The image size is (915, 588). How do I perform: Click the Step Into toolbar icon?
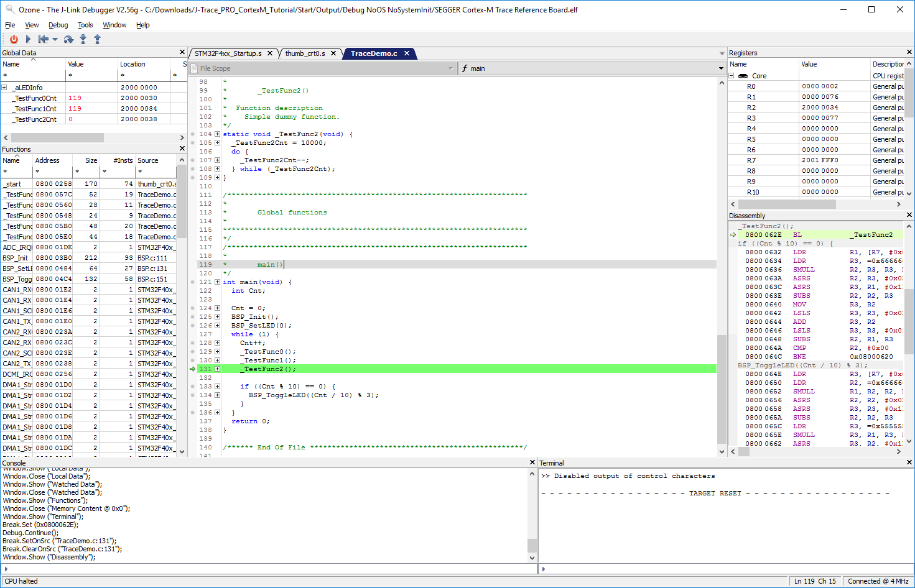(83, 39)
